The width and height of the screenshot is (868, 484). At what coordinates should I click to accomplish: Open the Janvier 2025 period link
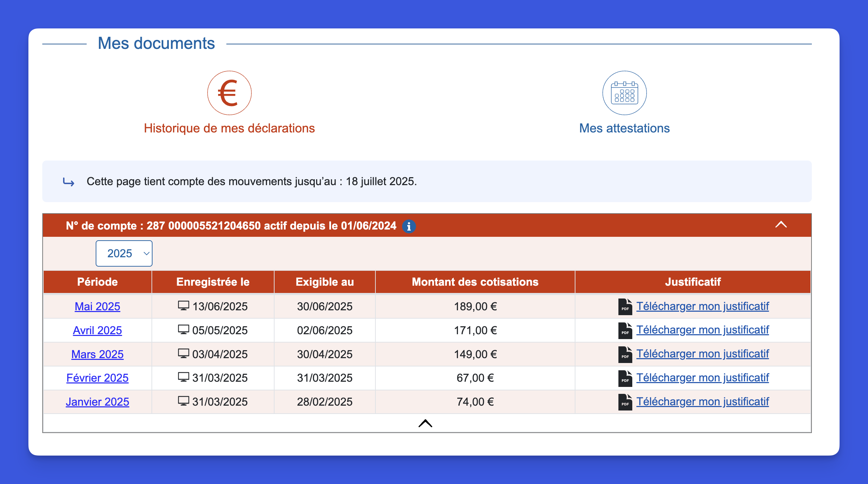[97, 402]
